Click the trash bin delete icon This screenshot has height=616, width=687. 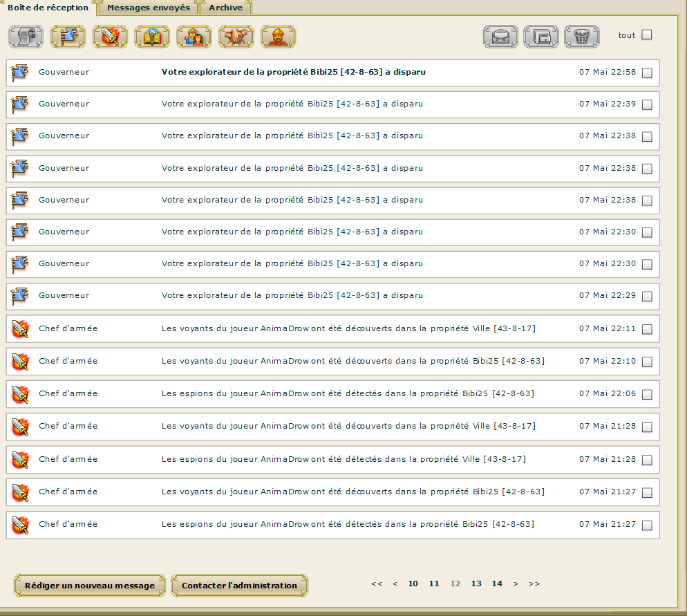(582, 36)
